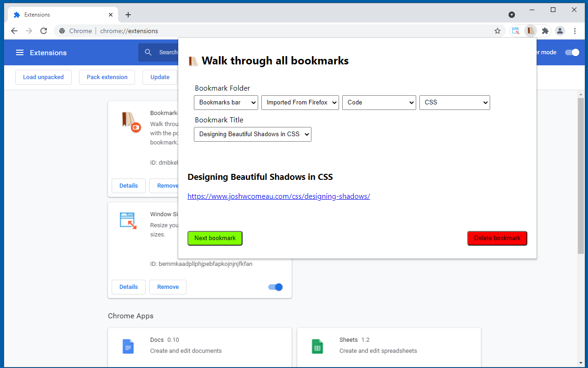Image resolution: width=588 pixels, height=368 pixels.
Task: Disable the Window Sizer extension
Action: 275,287
